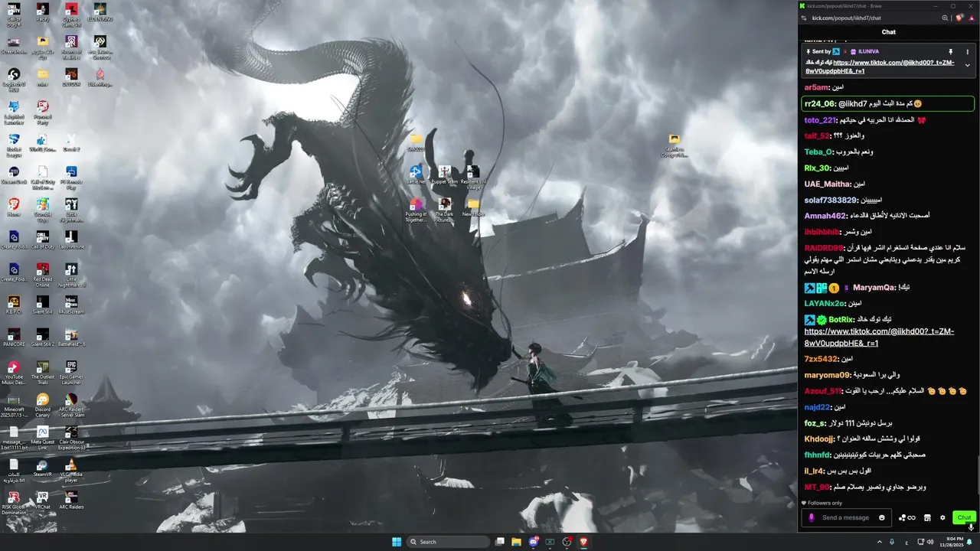Viewport: 980px width, 551px height.
Task: Launch Stumble Guys from the desktop
Action: pyautogui.click(x=43, y=210)
